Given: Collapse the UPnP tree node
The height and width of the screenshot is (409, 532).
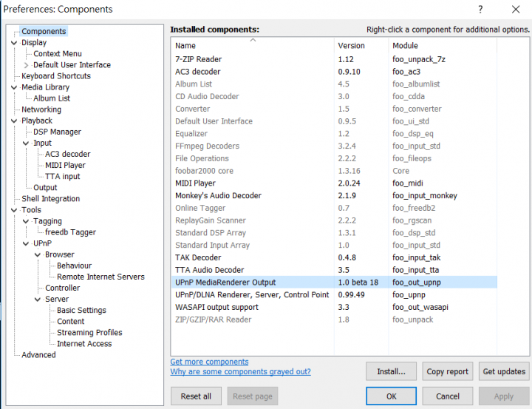Looking at the screenshot, I should 26,243.
